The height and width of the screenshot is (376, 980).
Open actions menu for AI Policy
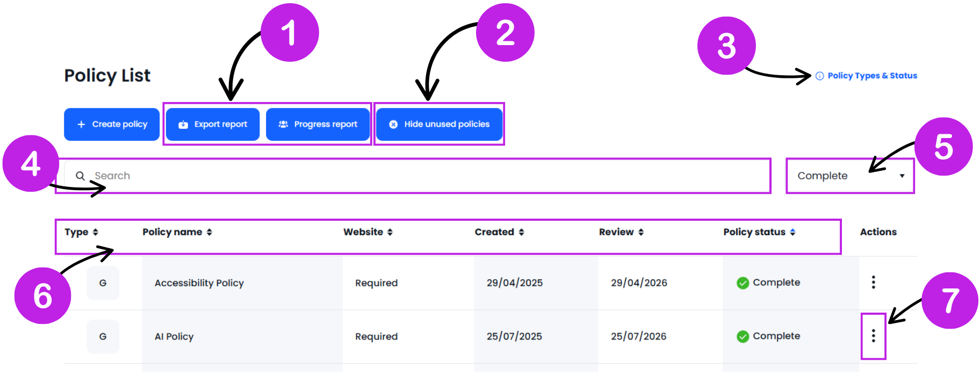click(x=873, y=336)
